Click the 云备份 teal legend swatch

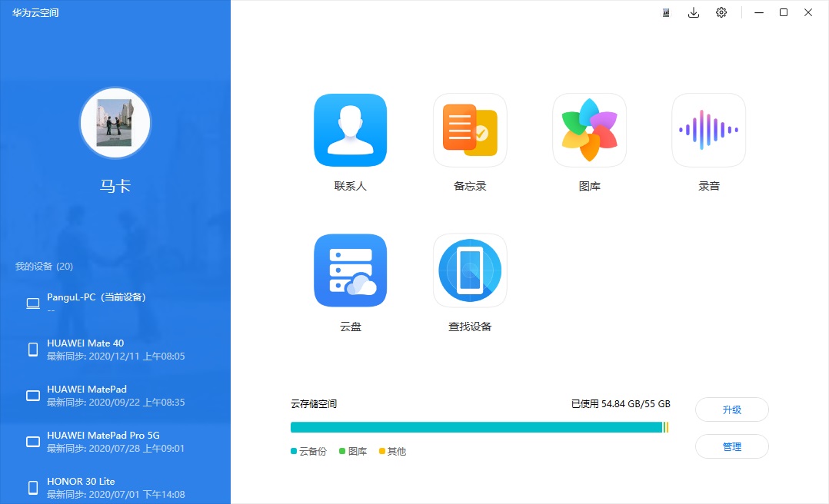point(294,451)
